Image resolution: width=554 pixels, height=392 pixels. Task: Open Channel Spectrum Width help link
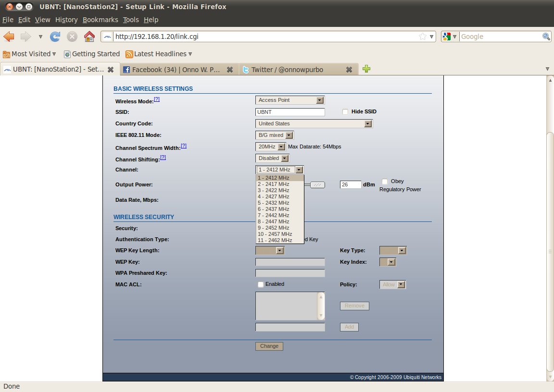184,146
